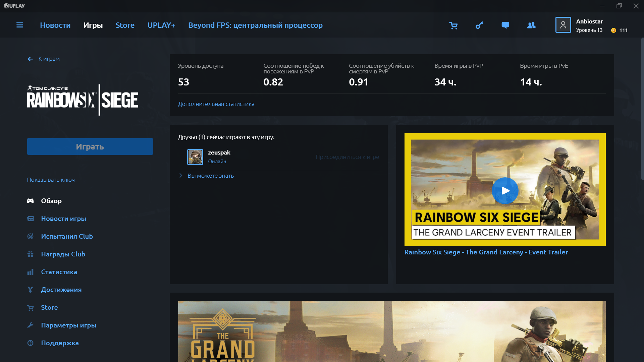Click Присоединиться к игре link
This screenshot has height=362, width=644.
point(347,157)
